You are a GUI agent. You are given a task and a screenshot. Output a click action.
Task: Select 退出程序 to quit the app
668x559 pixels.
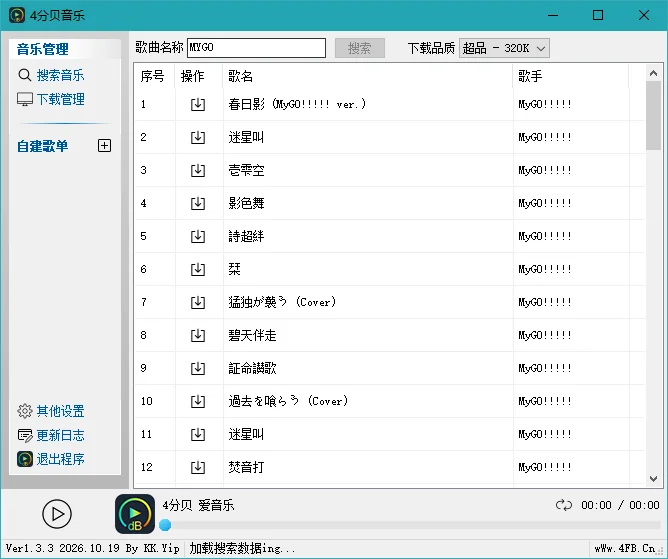(60, 459)
